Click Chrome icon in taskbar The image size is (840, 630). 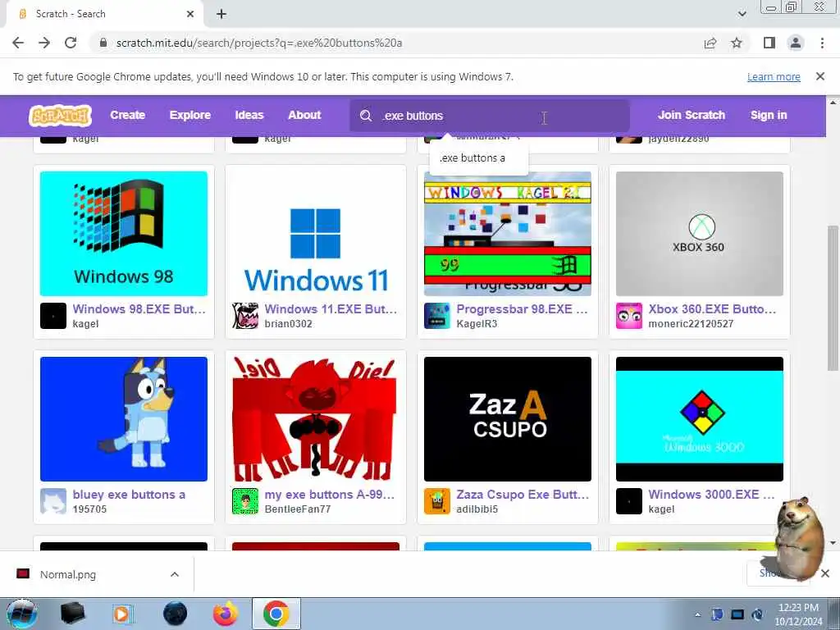pos(276,614)
